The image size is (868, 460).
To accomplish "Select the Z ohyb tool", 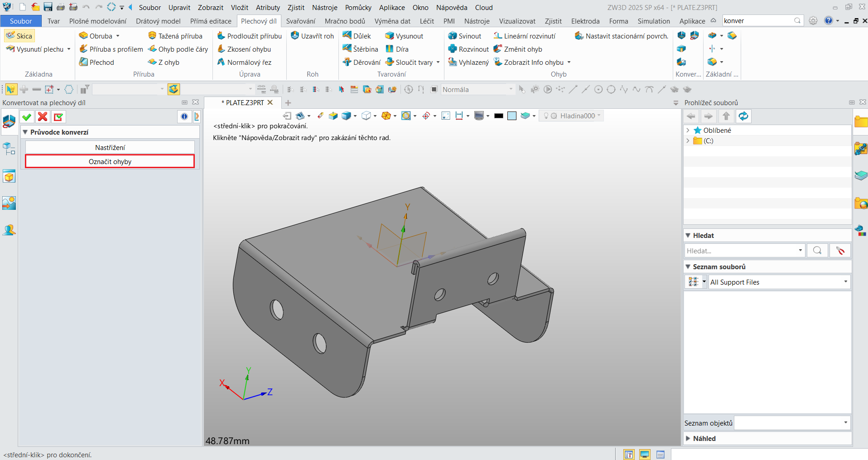I will pos(164,62).
